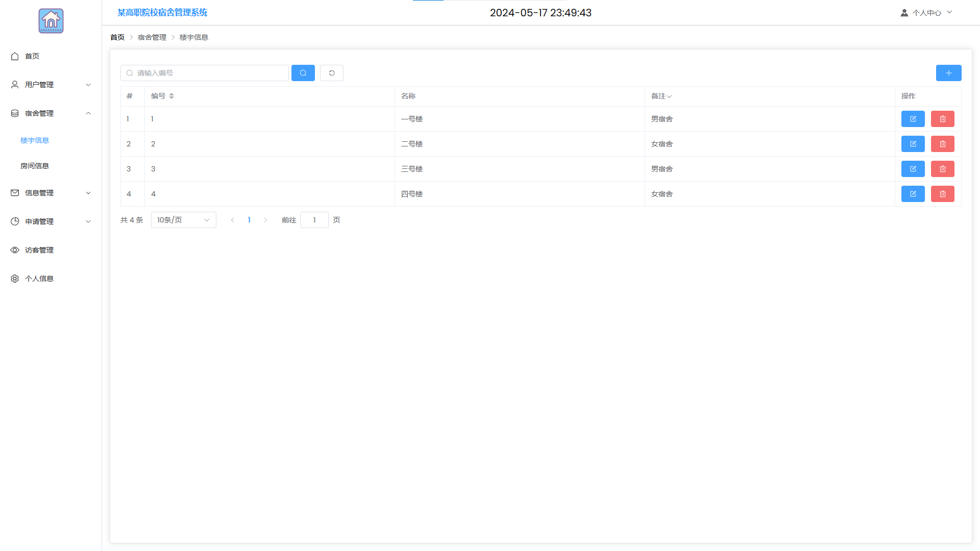The width and height of the screenshot is (980, 551).
Task: Select 房间信息 in the sidebar
Action: tap(35, 166)
